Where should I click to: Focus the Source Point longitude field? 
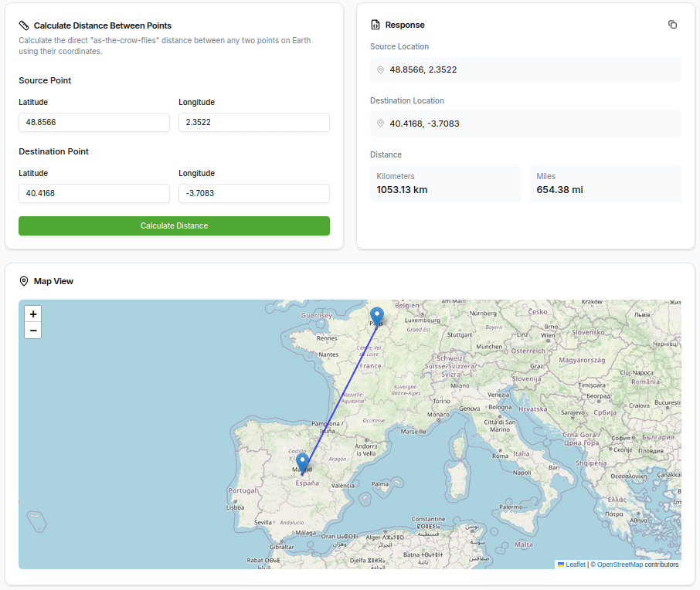click(254, 122)
